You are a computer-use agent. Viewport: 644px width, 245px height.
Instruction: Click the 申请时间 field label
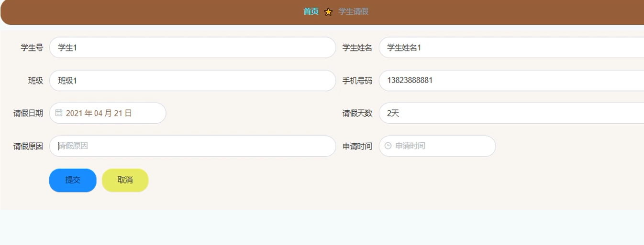pyautogui.click(x=357, y=146)
